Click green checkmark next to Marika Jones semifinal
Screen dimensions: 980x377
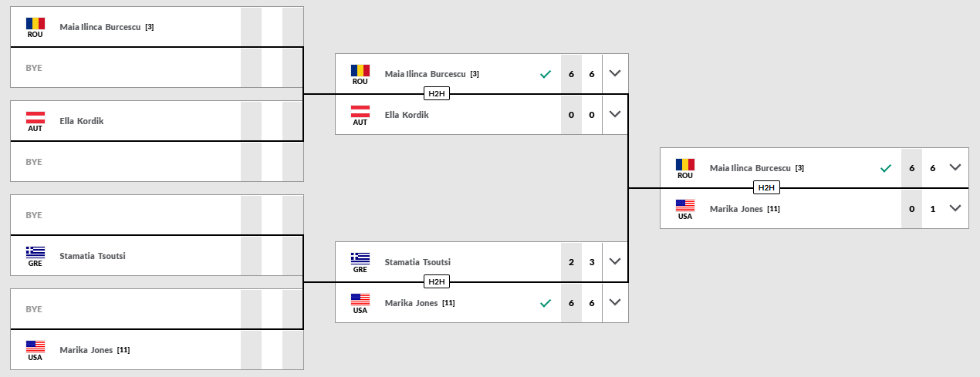coord(545,303)
